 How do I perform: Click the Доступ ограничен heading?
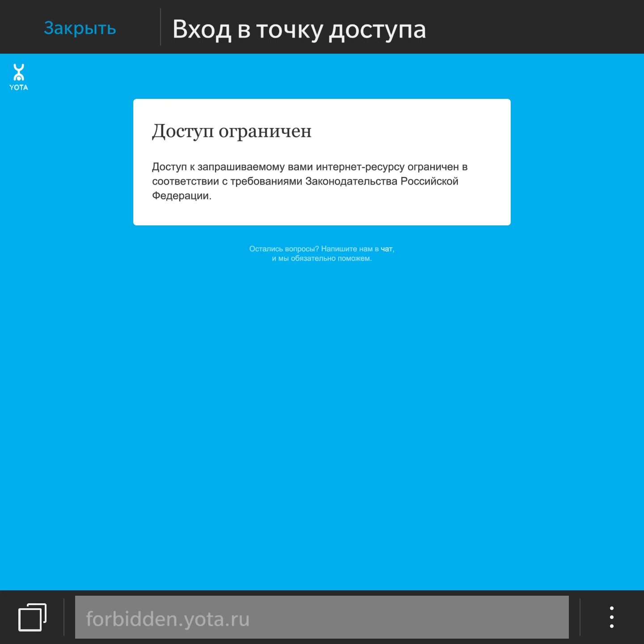tap(232, 131)
